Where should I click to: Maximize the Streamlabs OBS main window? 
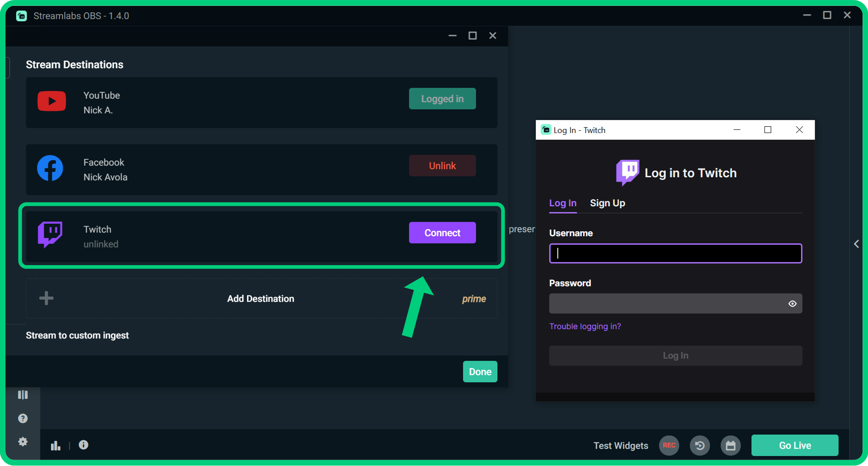827,15
